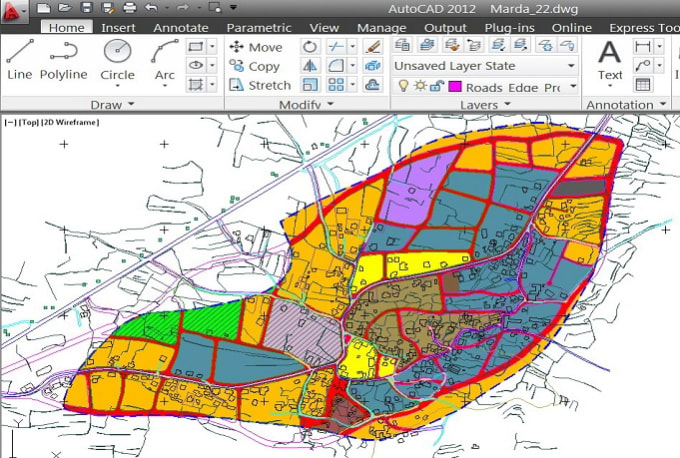Click the Mirror tool icon
This screenshot has height=458, width=680.
tap(310, 66)
